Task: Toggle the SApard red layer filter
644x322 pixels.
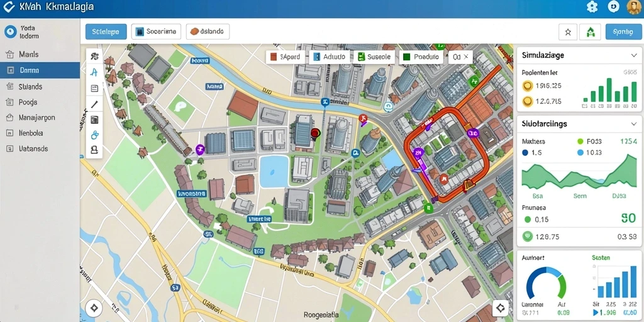Action: 285,57
